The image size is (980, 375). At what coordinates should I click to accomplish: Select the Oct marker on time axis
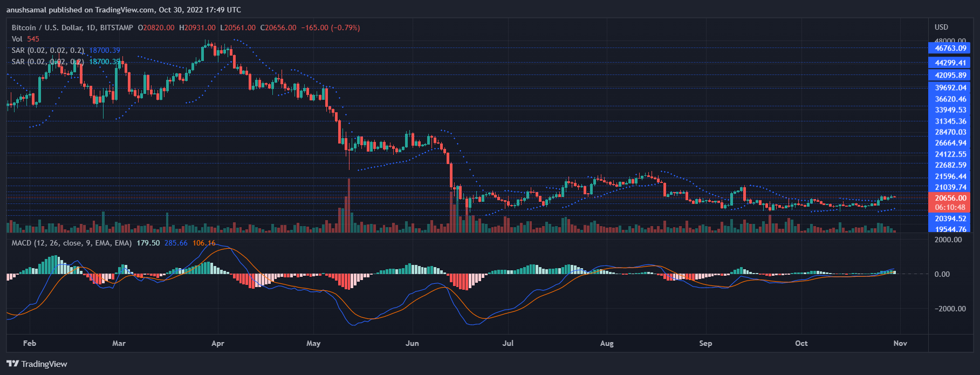(x=801, y=343)
